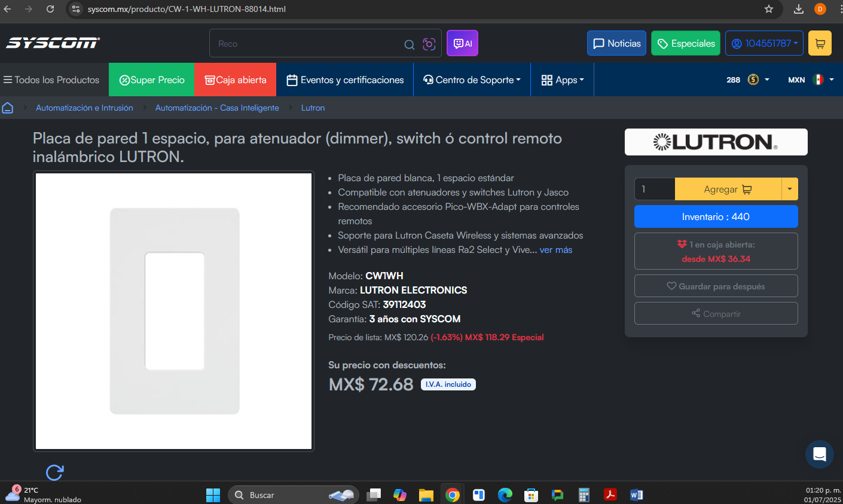843x504 pixels.
Task: Open Automatización - Casa Inteligente breadcrumb
Action: 217,108
